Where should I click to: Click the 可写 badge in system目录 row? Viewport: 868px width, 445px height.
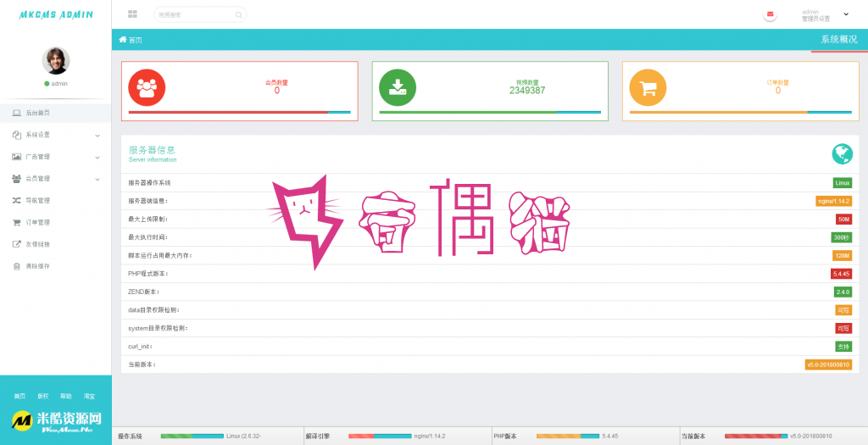[843, 328]
